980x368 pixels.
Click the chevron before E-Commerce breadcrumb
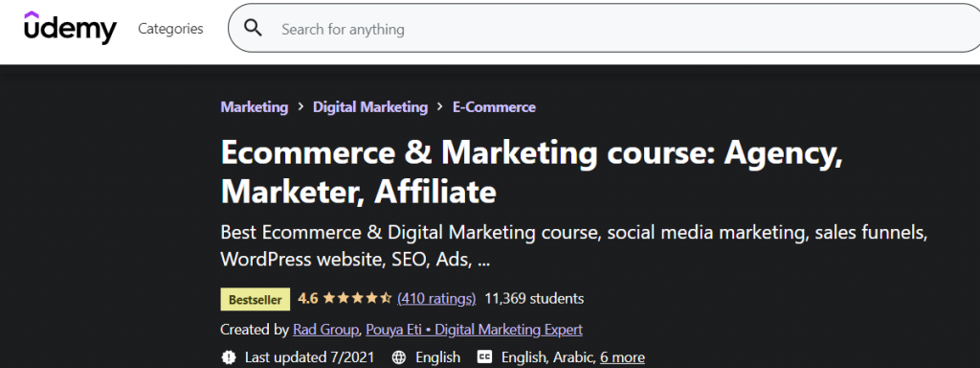point(440,107)
